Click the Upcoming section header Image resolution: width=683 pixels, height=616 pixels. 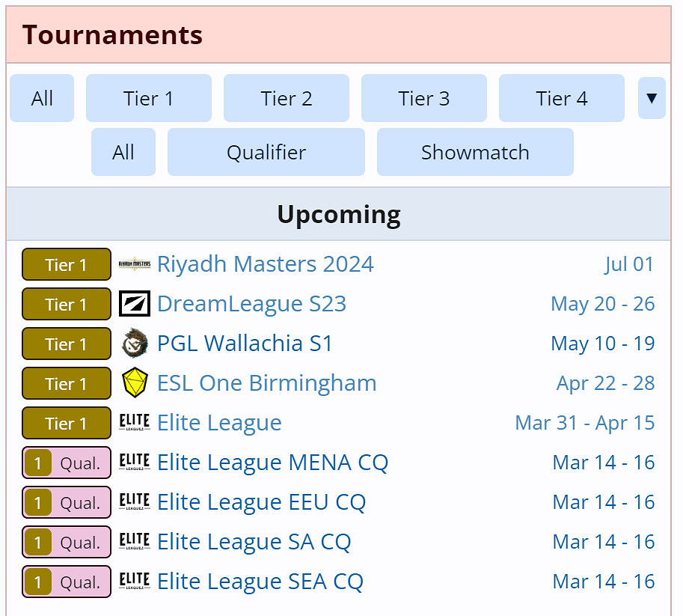(338, 214)
